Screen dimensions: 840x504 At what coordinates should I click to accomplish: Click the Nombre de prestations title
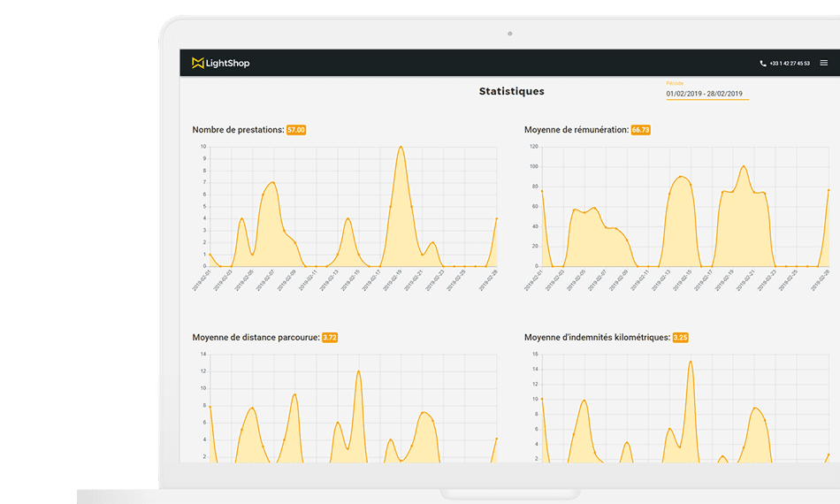click(x=239, y=130)
